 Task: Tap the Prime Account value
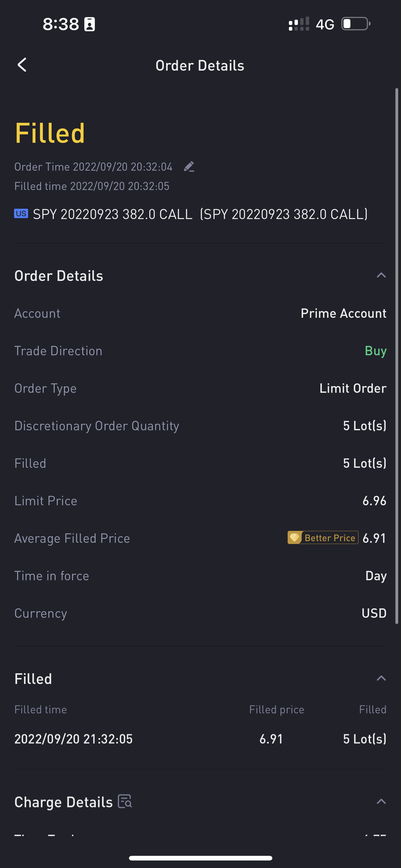pos(343,313)
